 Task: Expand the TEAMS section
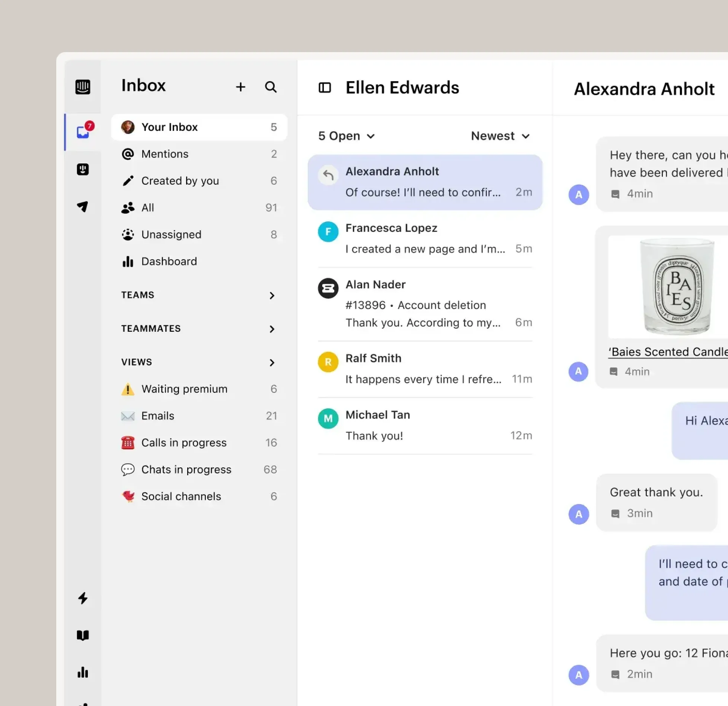click(199, 295)
